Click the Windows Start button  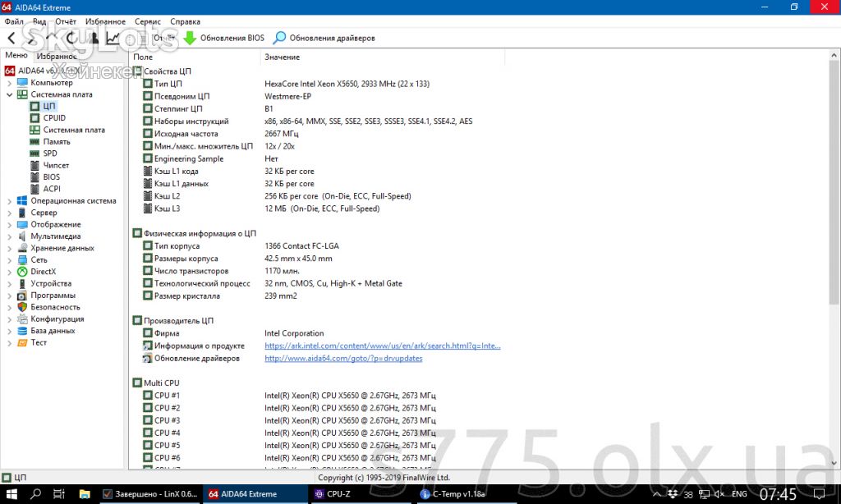coord(11,494)
